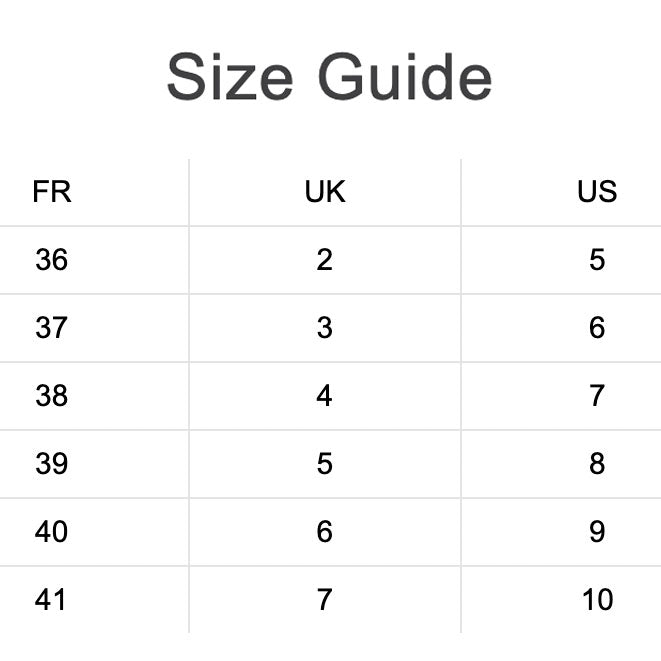Choose FR size 38 in the table

pyautogui.click(x=52, y=396)
